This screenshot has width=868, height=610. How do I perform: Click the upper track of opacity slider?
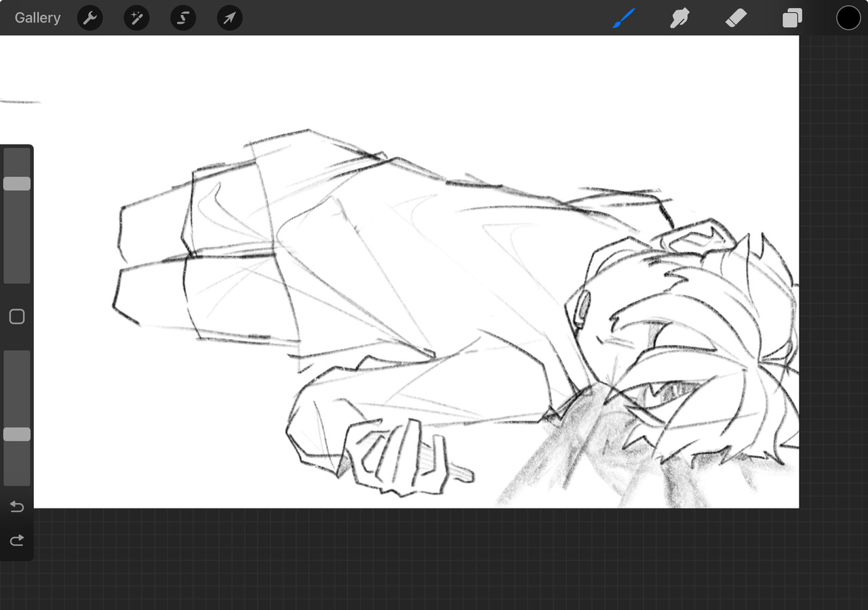point(17,388)
